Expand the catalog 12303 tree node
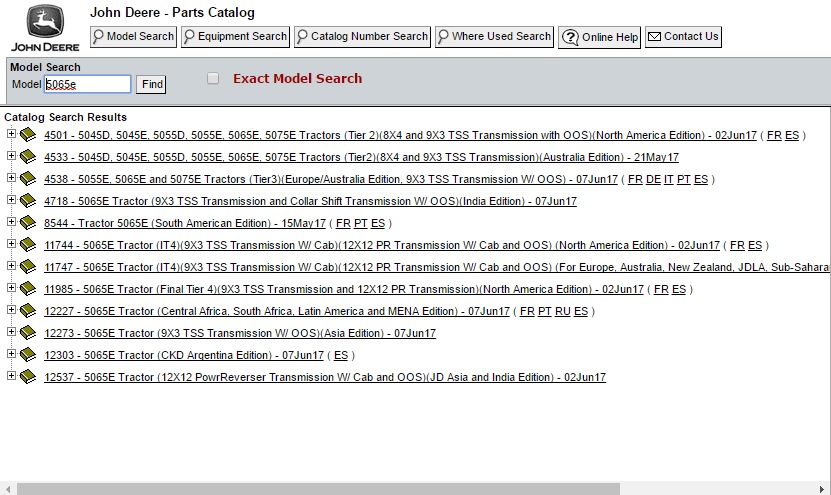 click(11, 354)
